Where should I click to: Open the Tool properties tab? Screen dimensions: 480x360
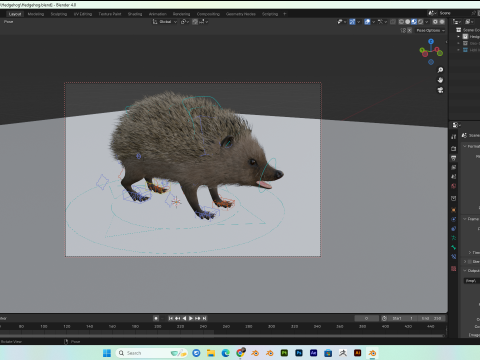pyautogui.click(x=453, y=137)
